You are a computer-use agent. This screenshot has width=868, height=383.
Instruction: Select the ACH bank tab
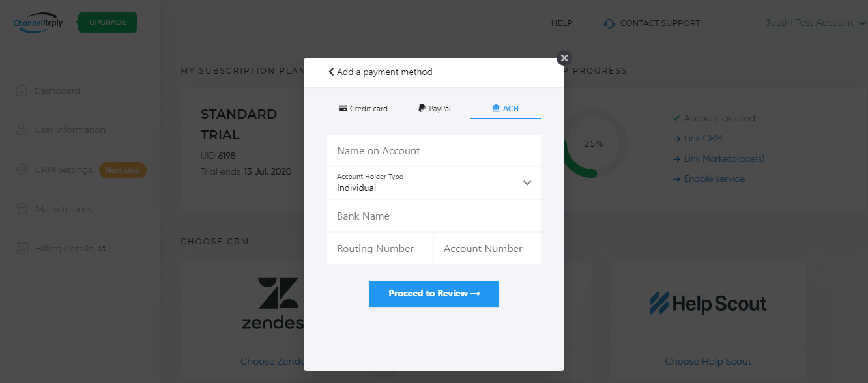[505, 108]
